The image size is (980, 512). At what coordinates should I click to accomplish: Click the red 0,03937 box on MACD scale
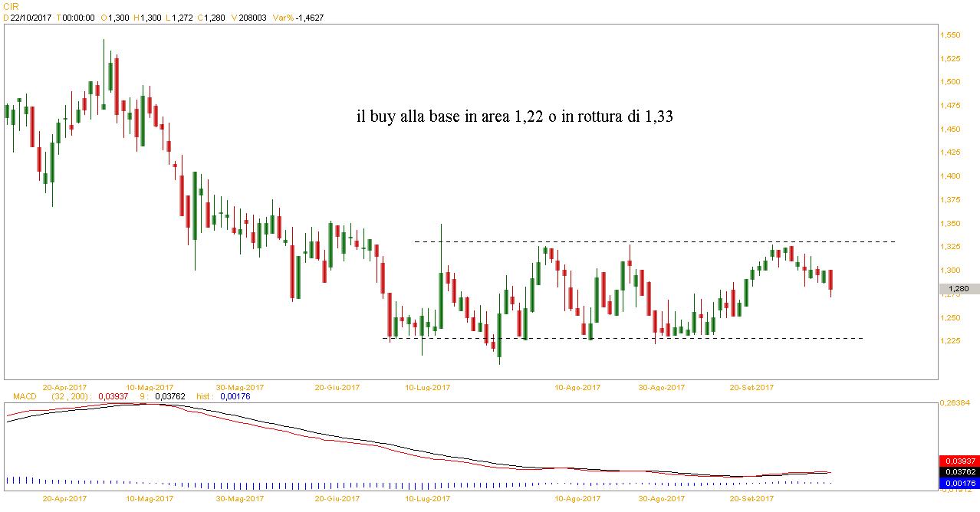[x=959, y=461]
